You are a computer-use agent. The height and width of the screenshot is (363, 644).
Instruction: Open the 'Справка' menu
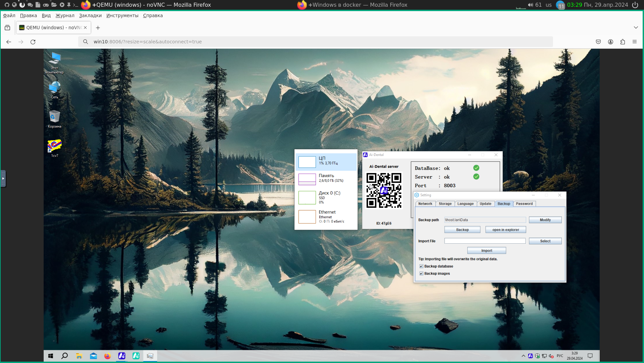(153, 15)
